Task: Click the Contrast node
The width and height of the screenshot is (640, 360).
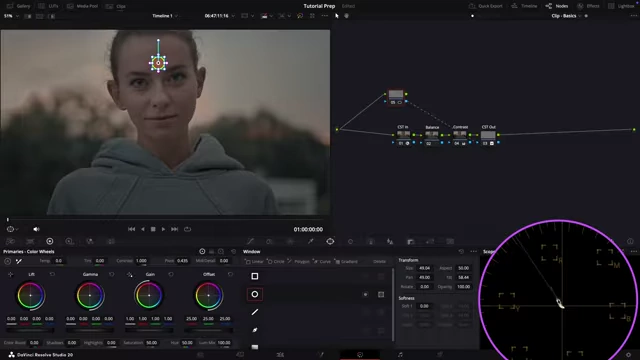Action: [x=460, y=135]
